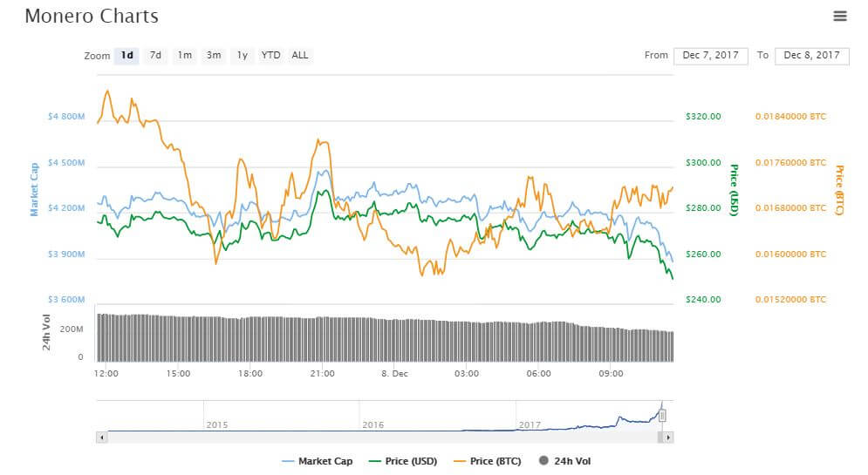Screen dimensions: 868x475
Task: Click the $240.00 price axis label
Action: 703,300
